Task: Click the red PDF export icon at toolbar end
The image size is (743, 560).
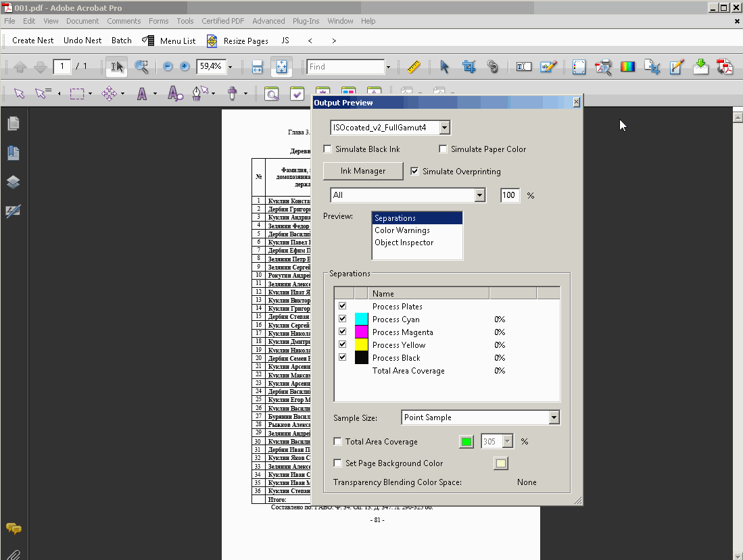Action: 725,67
